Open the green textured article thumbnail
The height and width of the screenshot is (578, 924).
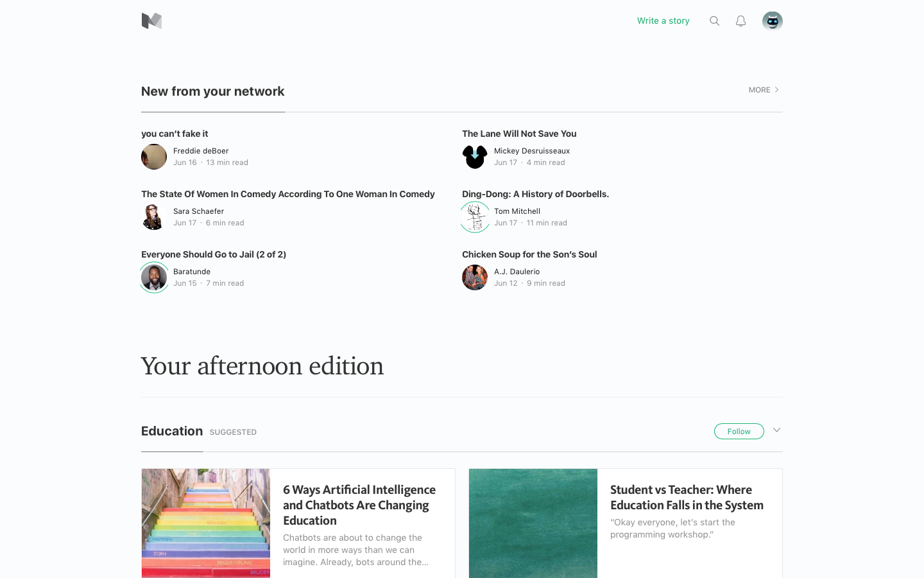(533, 523)
